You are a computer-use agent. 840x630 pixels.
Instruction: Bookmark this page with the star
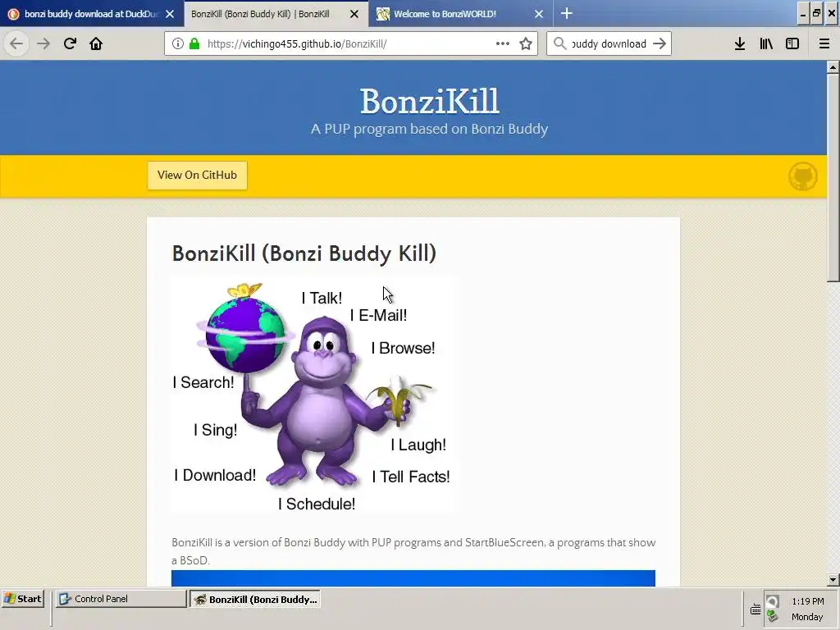pos(526,43)
